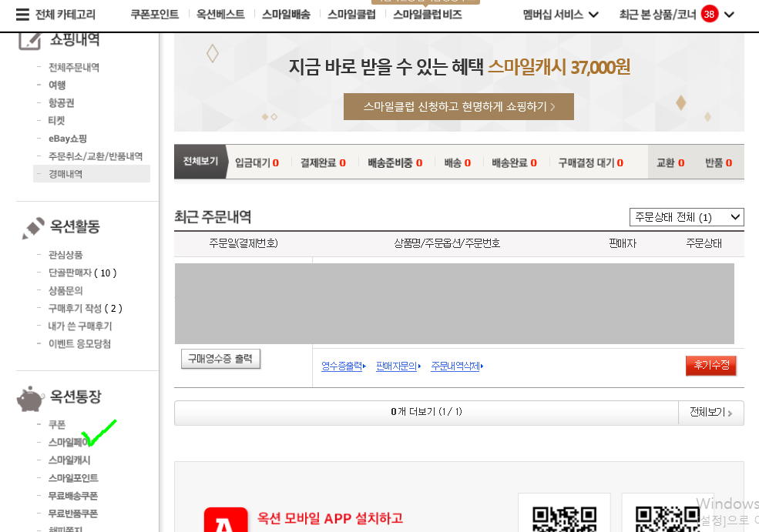Go to 스마일배송 in the top menu
The image size is (759, 532).
click(286, 15)
